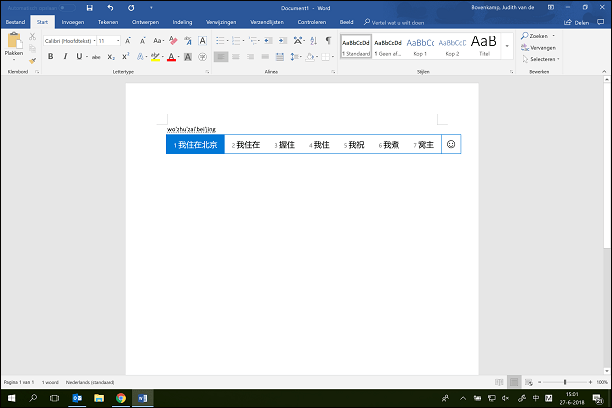Click the underline U button
The image size is (612, 408).
point(78,57)
